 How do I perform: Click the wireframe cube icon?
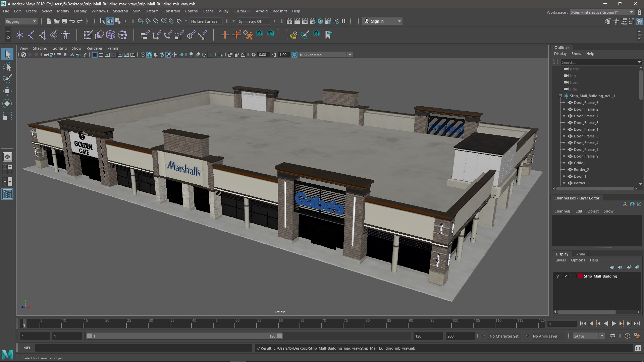coord(143,55)
